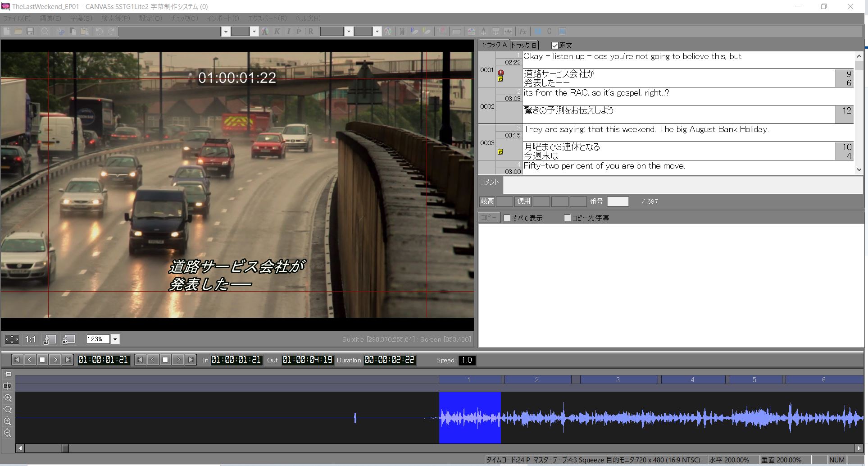Click the dotted P emphasis icon
The height and width of the screenshot is (466, 868).
coord(299,31)
